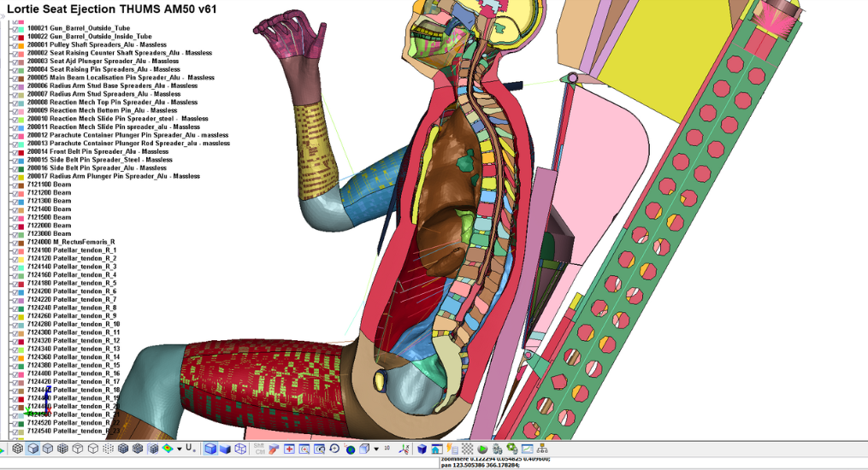The width and height of the screenshot is (868, 470).
Task: Click the hierarchy tree icon in toolbar
Action: coord(542,449)
